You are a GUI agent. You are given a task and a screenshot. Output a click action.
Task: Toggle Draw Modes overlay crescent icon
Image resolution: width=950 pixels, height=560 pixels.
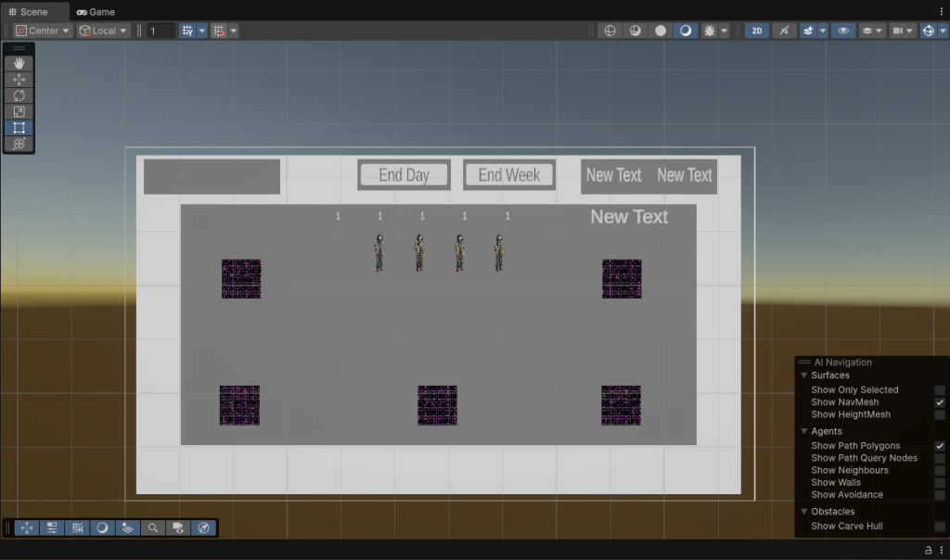(102, 528)
